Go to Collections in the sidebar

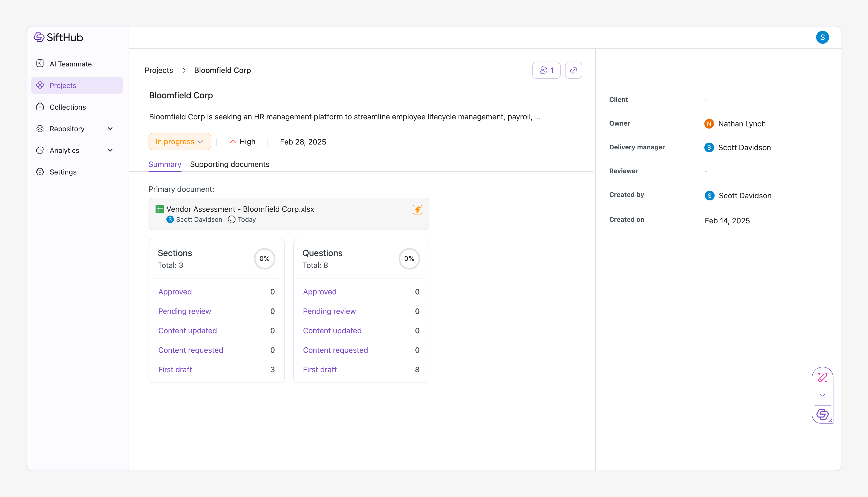tap(68, 107)
